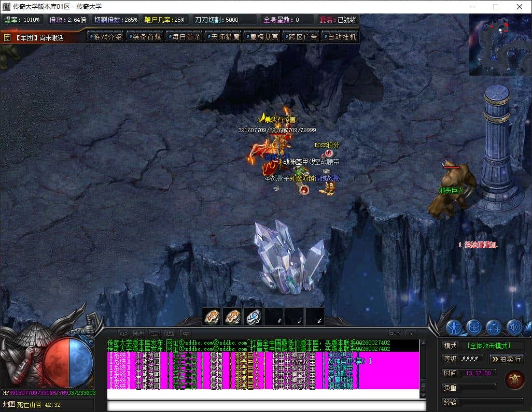Image resolution: width=532 pixels, height=412 pixels.
Task: Click the second chat filter icon beside the eye
Action: click(x=138, y=333)
